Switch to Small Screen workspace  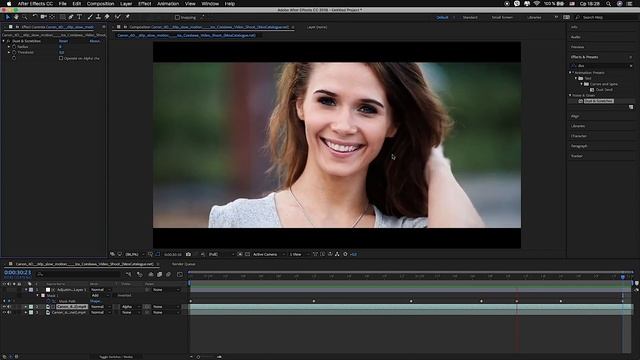pos(502,18)
